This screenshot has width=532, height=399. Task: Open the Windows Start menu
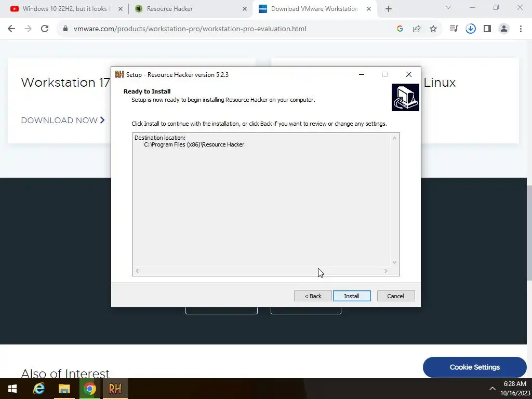12,389
